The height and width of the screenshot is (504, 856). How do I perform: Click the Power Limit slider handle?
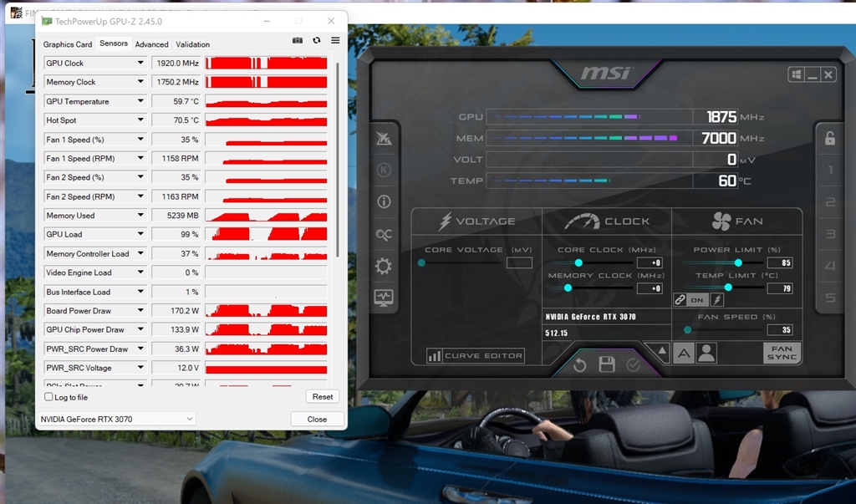pyautogui.click(x=738, y=262)
